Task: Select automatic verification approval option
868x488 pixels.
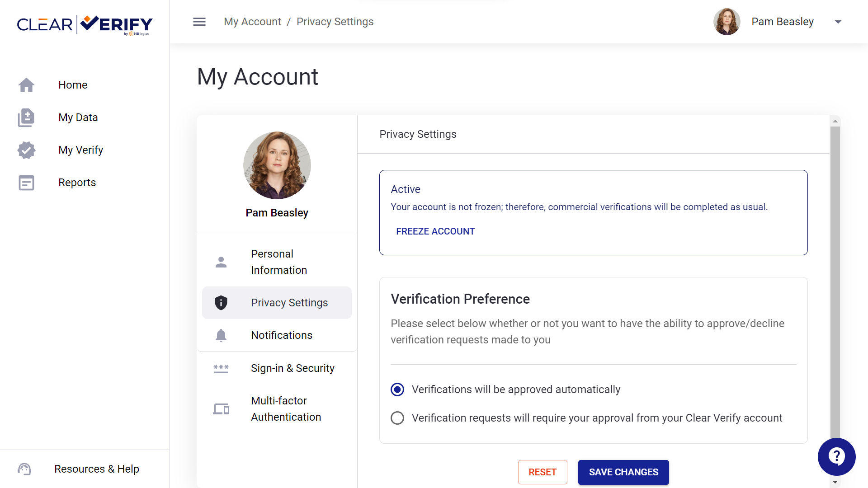Action: pyautogui.click(x=397, y=389)
